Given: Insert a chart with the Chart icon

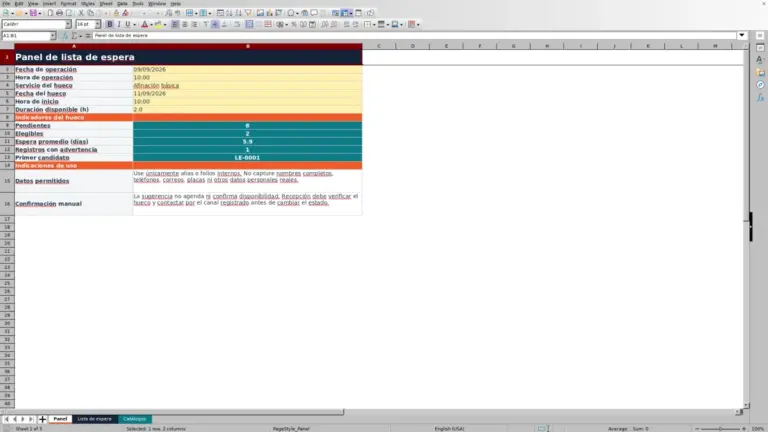Looking at the screenshot, I should tap(269, 13).
